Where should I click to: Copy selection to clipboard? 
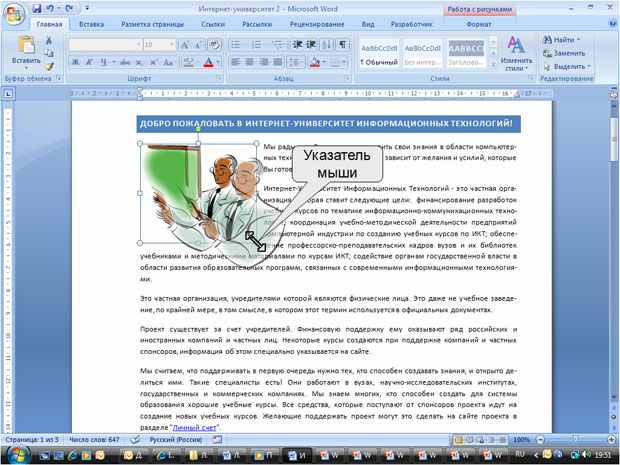click(x=49, y=53)
